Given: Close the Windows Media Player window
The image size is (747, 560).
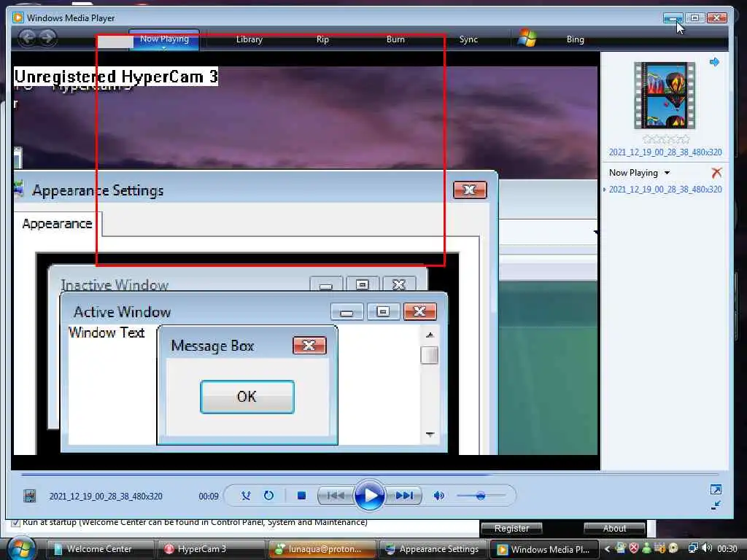Looking at the screenshot, I should 716,18.
